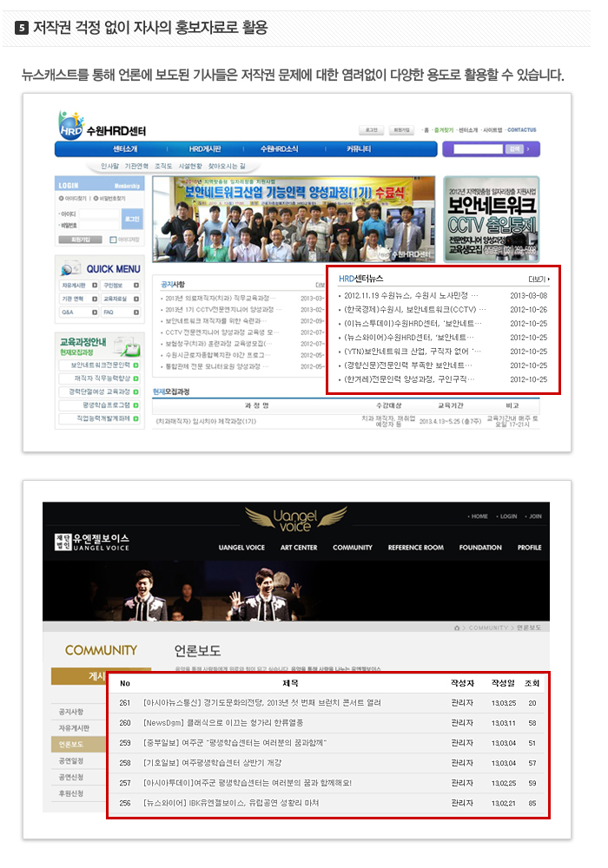608x868 pixels.
Task: Click the 사이트맵 top link
Action: 492,130
